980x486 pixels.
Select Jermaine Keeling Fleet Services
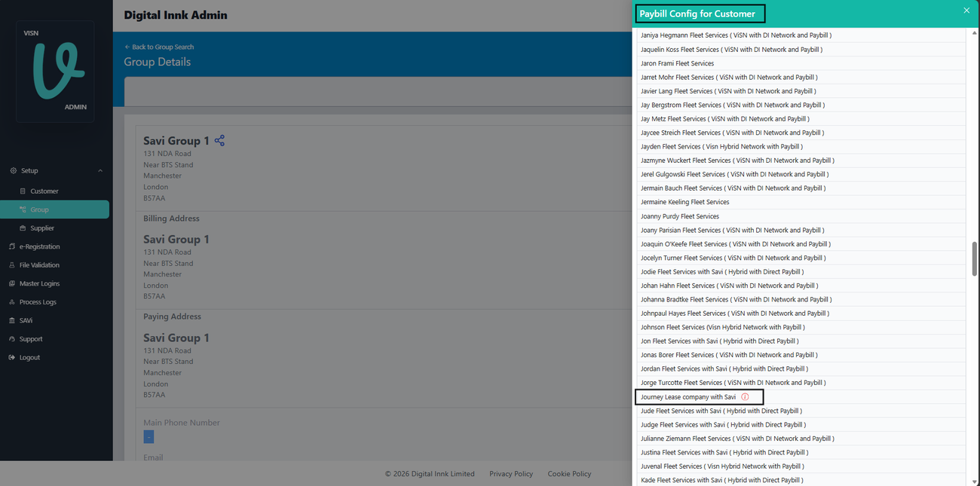[802, 202]
